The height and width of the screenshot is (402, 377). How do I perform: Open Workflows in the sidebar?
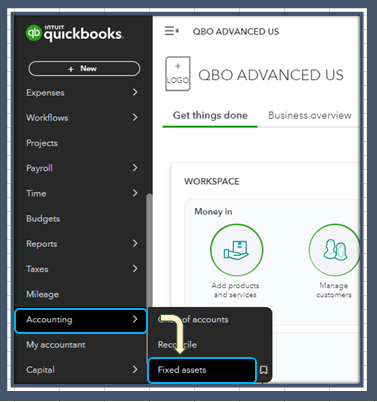(47, 118)
